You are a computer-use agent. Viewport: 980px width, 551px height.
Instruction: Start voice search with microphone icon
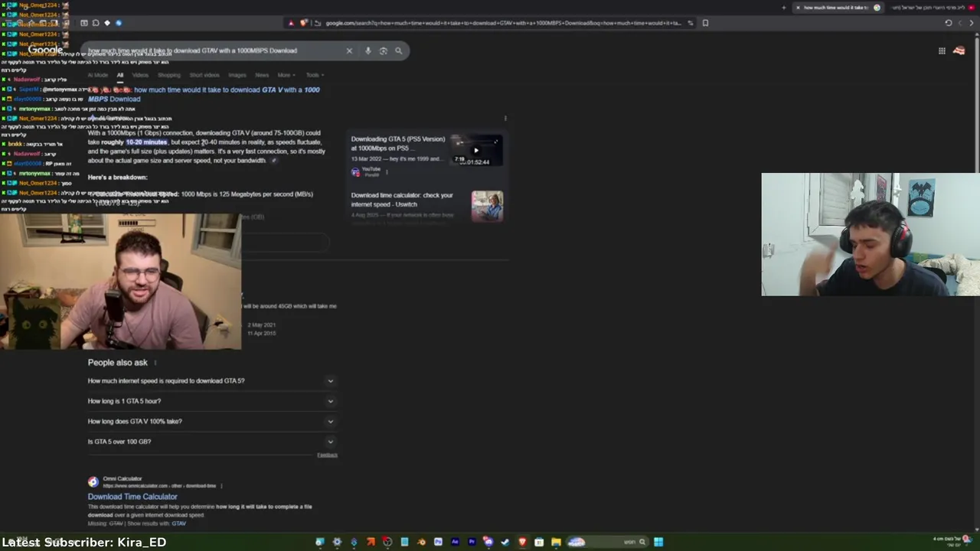point(368,51)
